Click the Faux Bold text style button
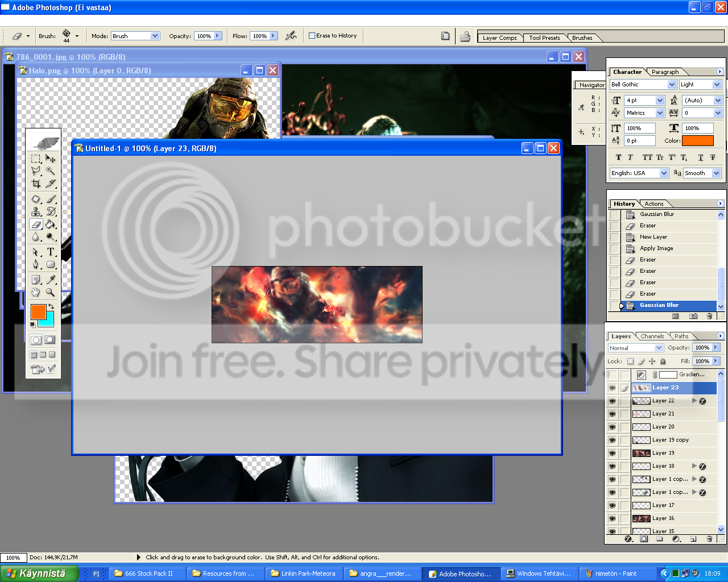The width and height of the screenshot is (728, 582). click(x=619, y=157)
